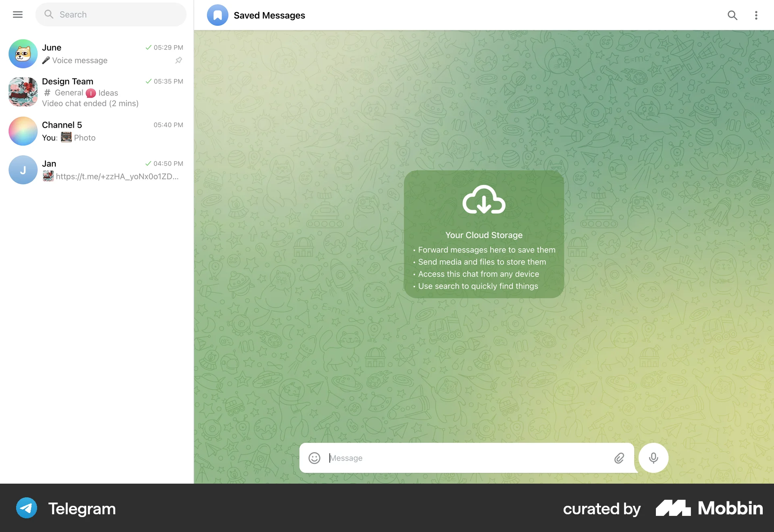The image size is (774, 532).
Task: Click inside the Message input field
Action: coord(443,458)
